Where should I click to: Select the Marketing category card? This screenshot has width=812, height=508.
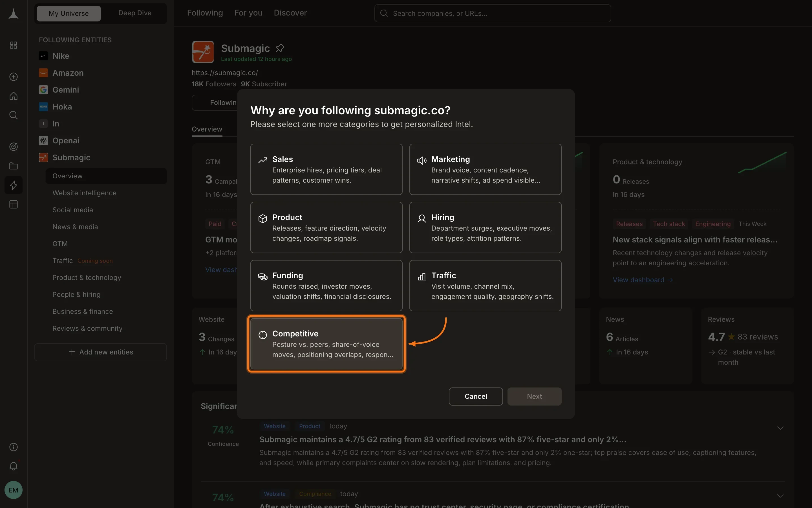485,169
